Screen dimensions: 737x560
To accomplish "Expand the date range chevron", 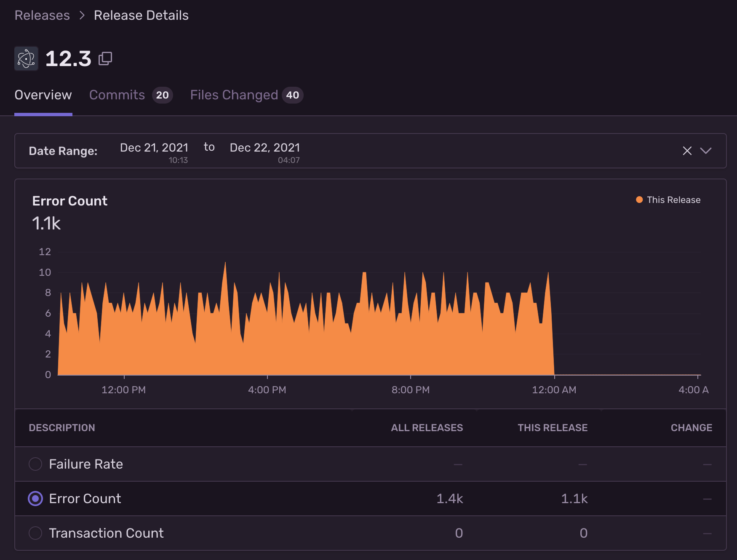I will [705, 151].
